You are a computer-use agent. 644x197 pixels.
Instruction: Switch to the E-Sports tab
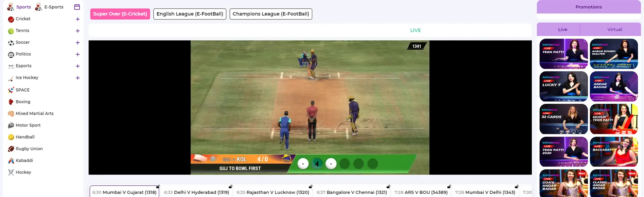50,7
